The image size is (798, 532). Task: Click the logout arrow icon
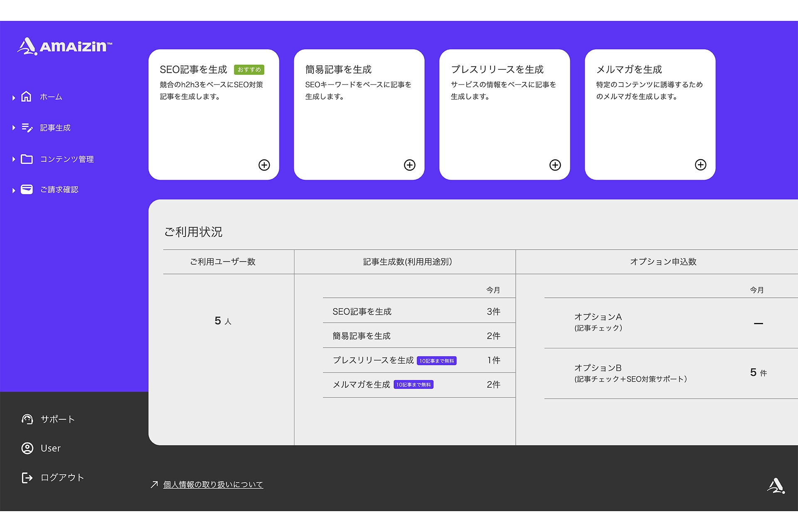27,478
